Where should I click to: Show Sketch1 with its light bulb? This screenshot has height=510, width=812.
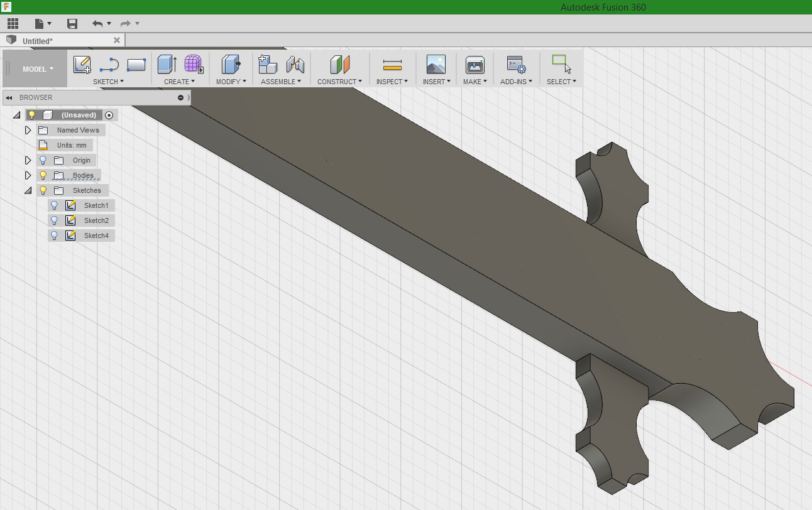tap(55, 205)
